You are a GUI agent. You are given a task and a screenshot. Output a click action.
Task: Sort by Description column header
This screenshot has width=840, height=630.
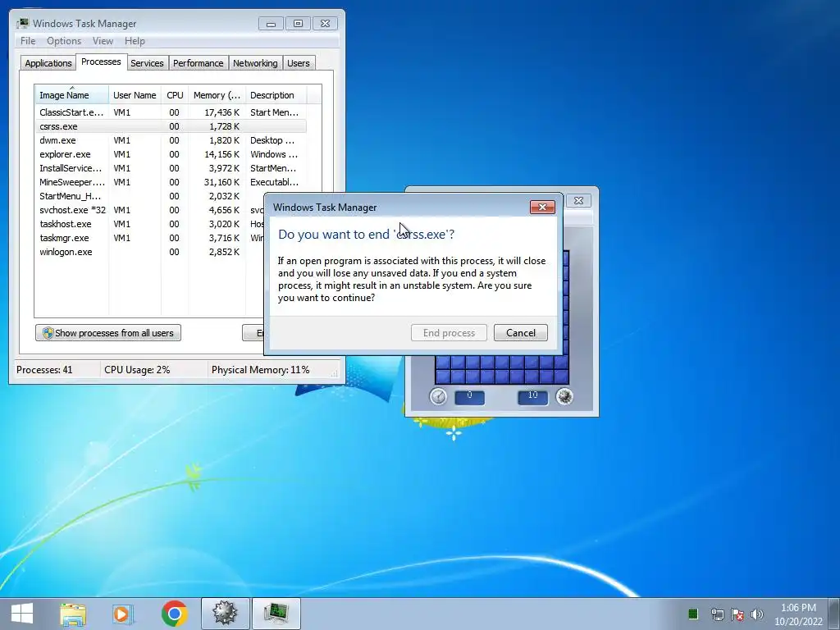[x=276, y=95]
